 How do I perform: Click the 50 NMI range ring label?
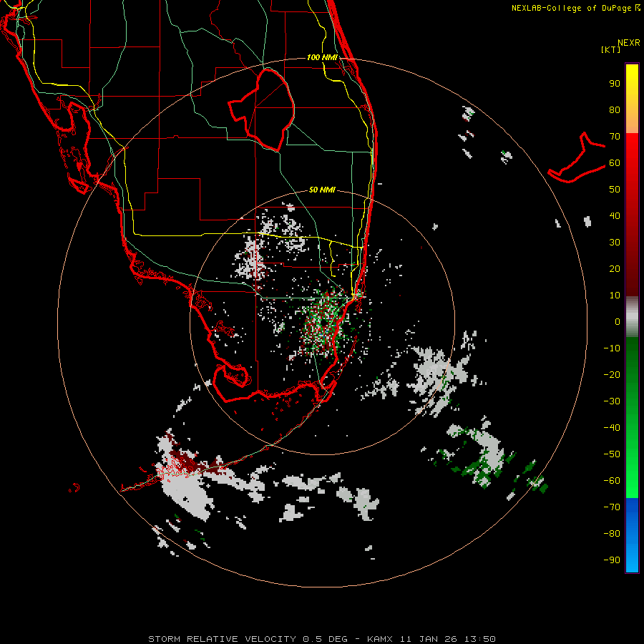coord(322,190)
